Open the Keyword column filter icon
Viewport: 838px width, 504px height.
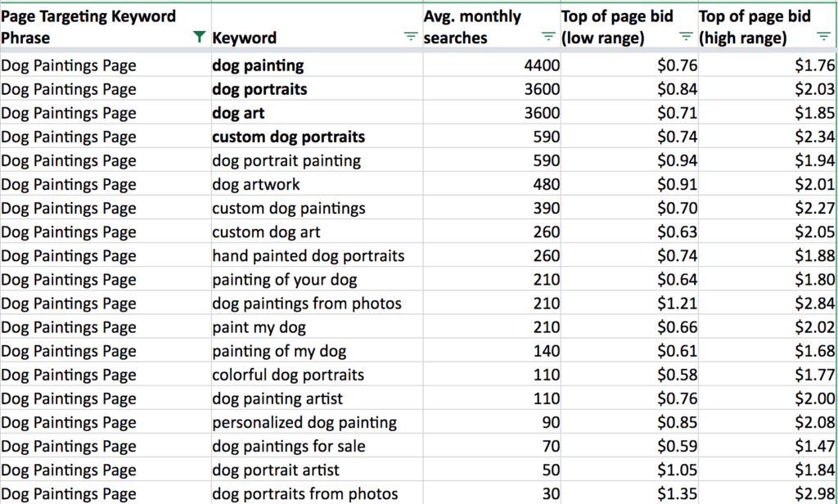pos(411,37)
